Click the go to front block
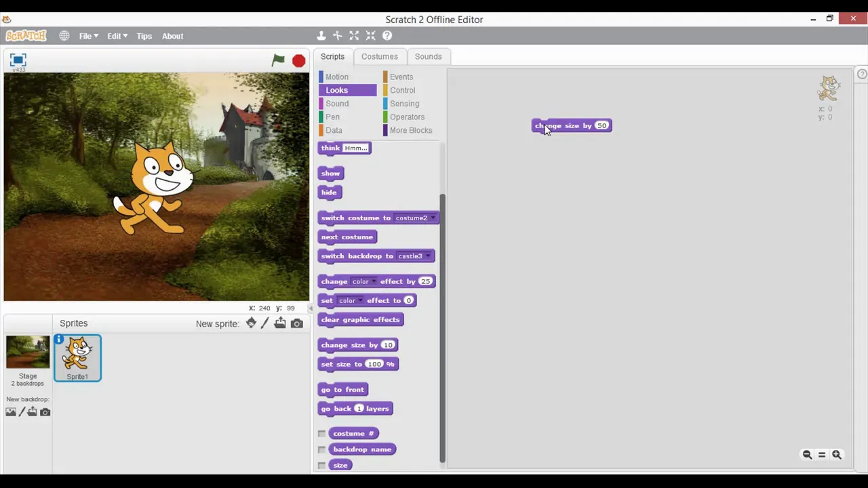The image size is (868, 488). 343,390
